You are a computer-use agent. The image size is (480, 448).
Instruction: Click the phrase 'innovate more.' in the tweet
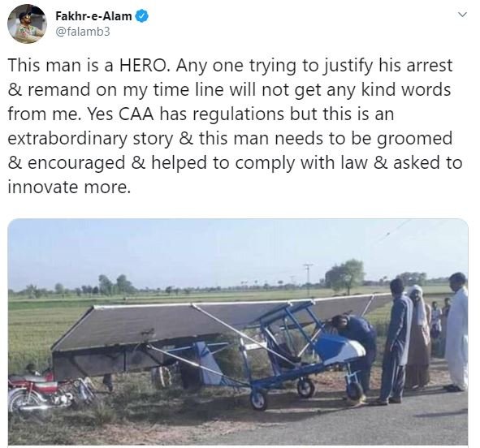(x=69, y=187)
